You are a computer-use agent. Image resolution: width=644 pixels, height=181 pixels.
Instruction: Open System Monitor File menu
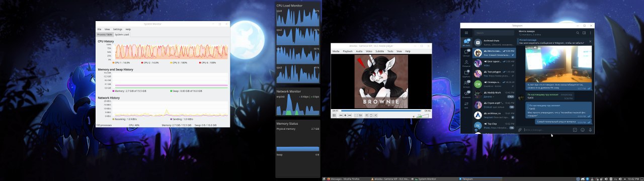(99, 29)
